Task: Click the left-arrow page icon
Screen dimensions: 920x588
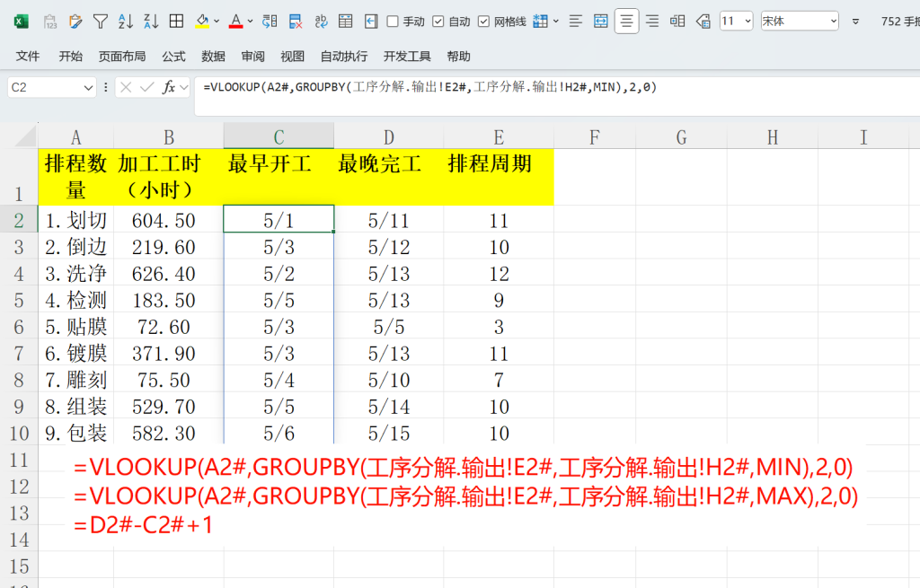Action: [371, 22]
